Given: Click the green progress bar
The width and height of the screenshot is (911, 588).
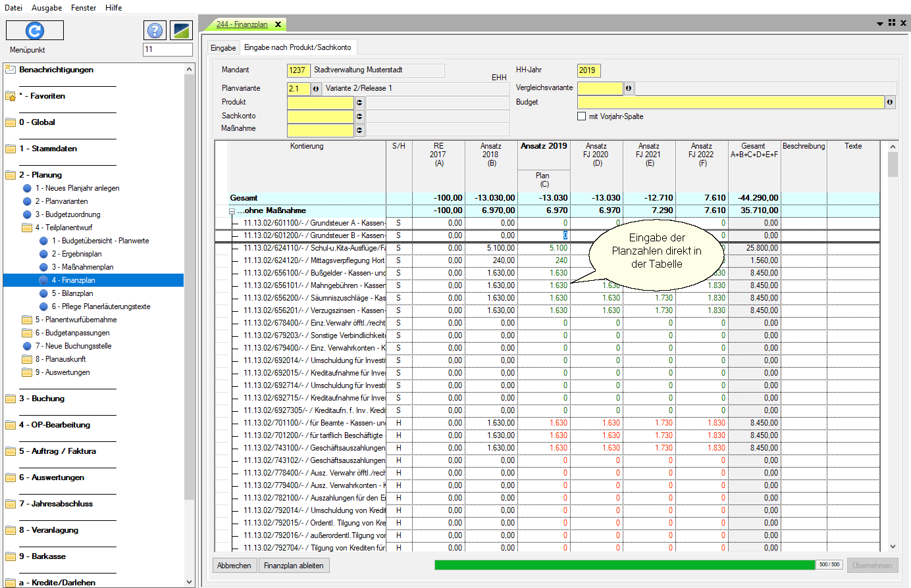Looking at the screenshot, I should click(x=624, y=565).
